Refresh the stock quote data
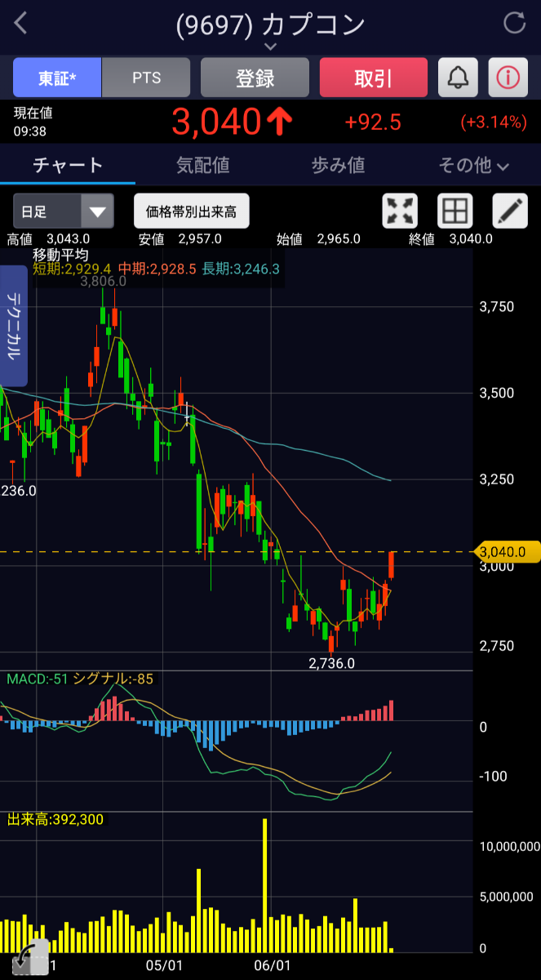 515,23
